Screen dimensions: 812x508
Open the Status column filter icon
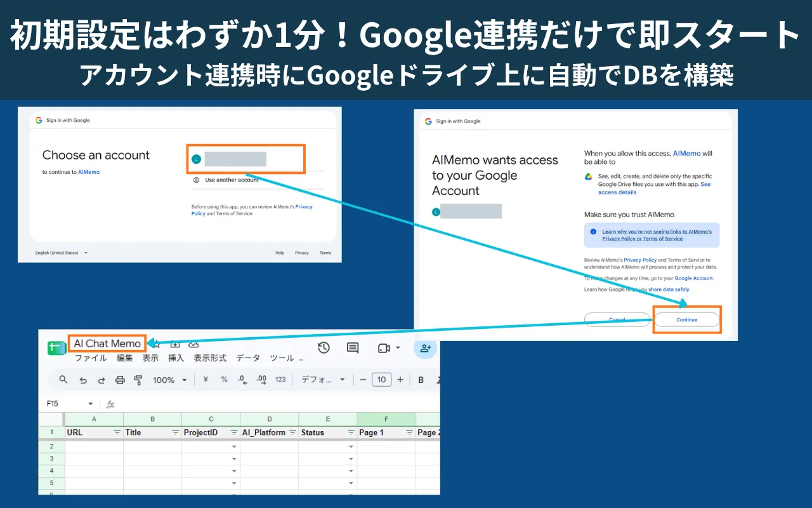pyautogui.click(x=351, y=432)
